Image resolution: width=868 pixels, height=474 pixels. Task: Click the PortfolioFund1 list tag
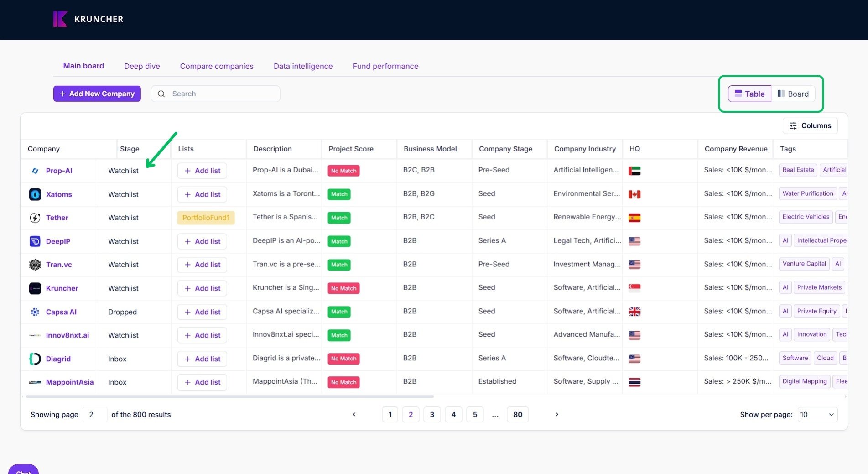(x=206, y=218)
